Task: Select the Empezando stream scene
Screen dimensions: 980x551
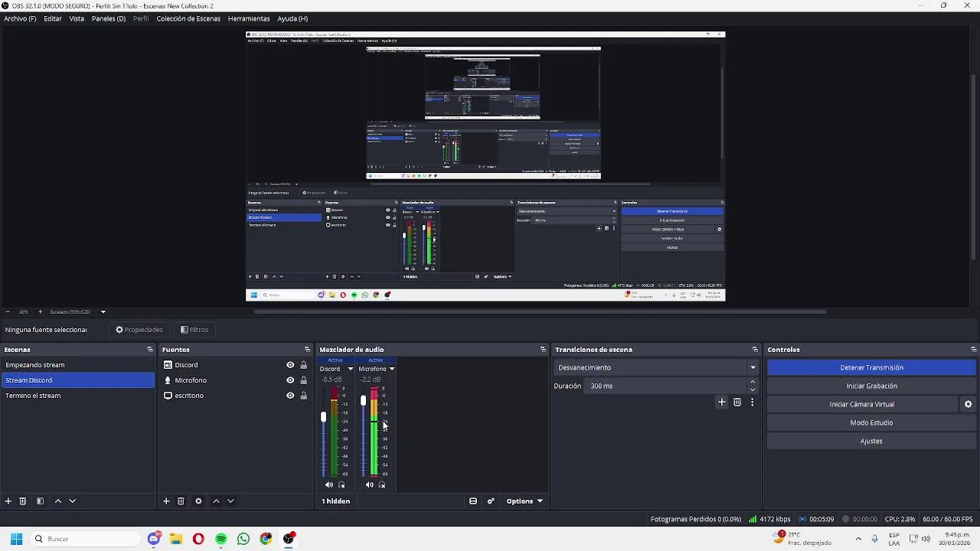Action: coord(77,365)
